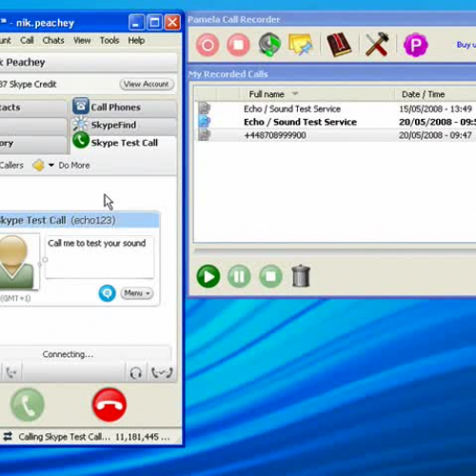Click the contact avatar picture for echo123
Viewport: 476px width, 476px height.
pos(16,262)
